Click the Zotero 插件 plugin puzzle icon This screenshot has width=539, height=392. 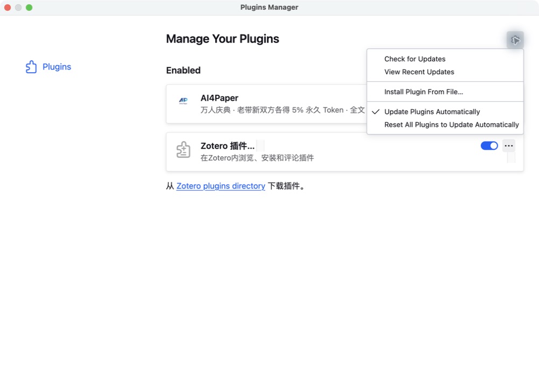coord(183,150)
